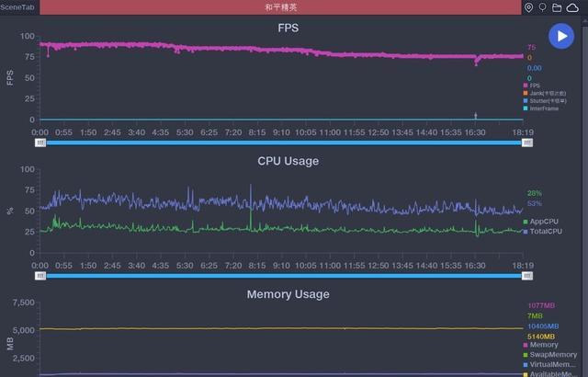
Task: Switch to the SceneTab tab
Action: point(18,7)
